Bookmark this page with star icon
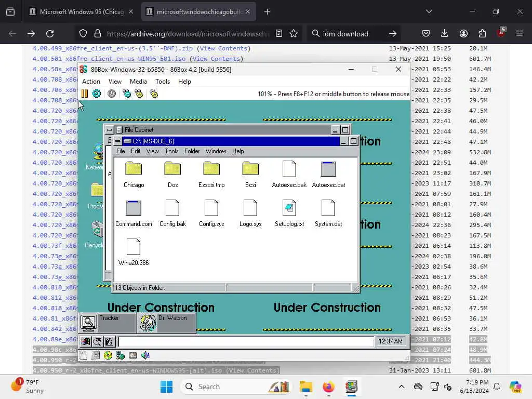 [294, 34]
